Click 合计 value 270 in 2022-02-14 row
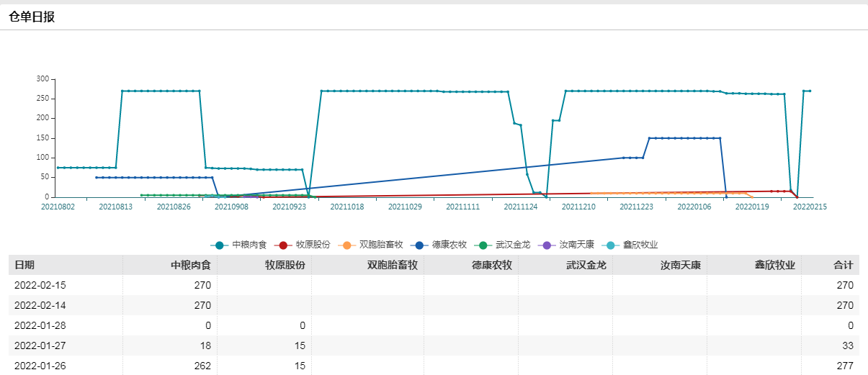 844,305
